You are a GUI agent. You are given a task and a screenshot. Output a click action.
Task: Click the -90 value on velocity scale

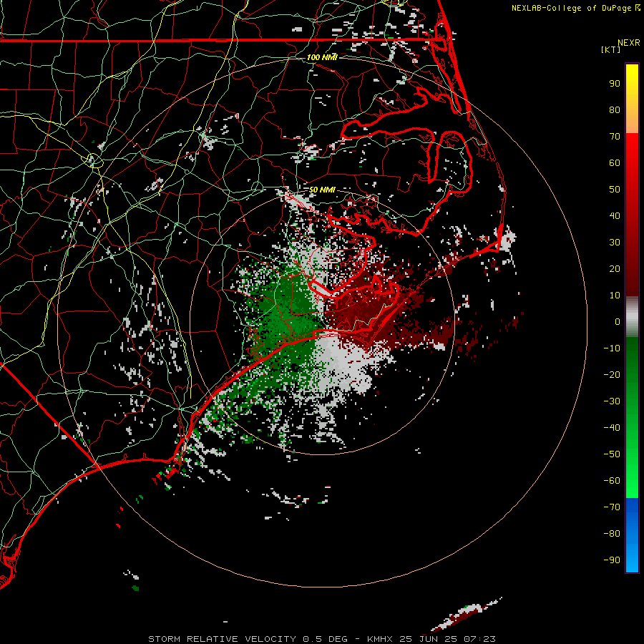pyautogui.click(x=612, y=560)
